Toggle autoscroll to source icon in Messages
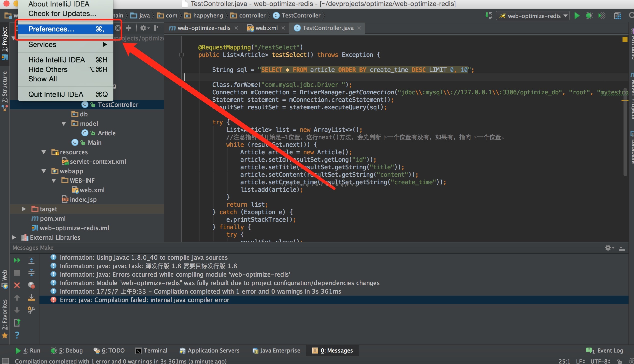The height and width of the screenshot is (364, 634). [31, 298]
